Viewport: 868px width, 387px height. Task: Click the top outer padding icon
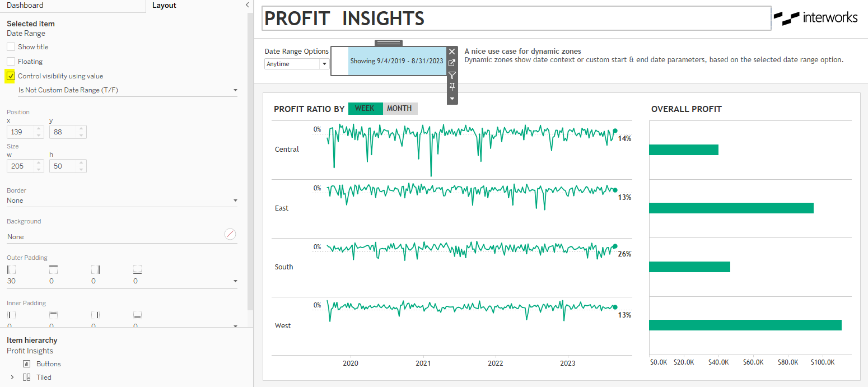click(x=54, y=270)
